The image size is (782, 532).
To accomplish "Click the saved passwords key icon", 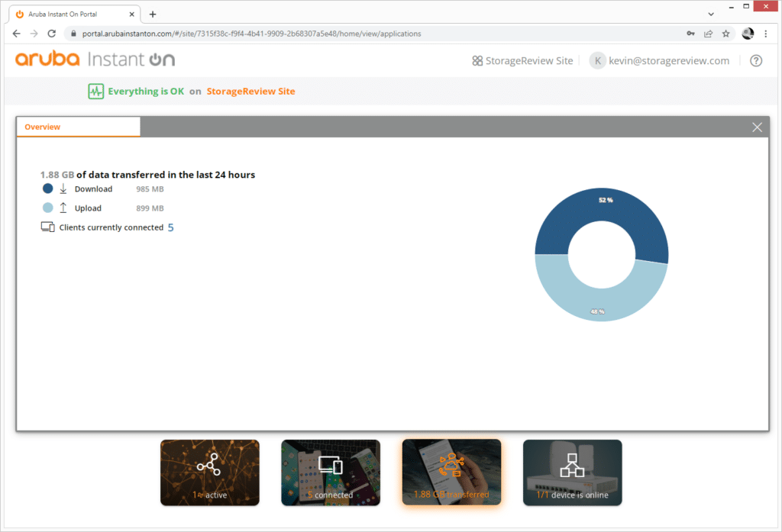I will tap(690, 34).
